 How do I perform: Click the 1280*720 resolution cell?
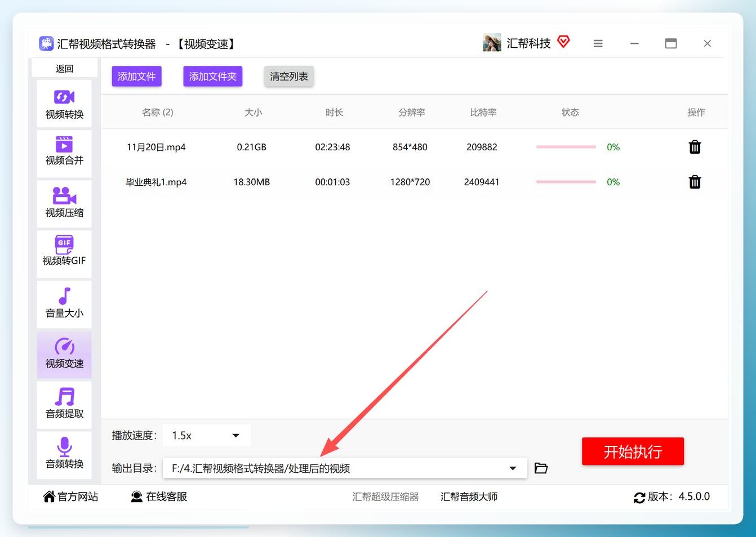[x=410, y=182]
